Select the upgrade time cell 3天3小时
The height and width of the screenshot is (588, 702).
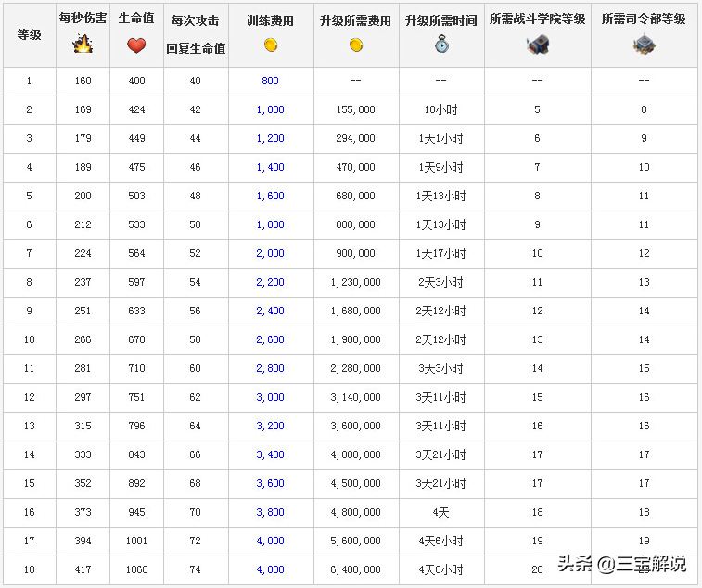tap(441, 368)
